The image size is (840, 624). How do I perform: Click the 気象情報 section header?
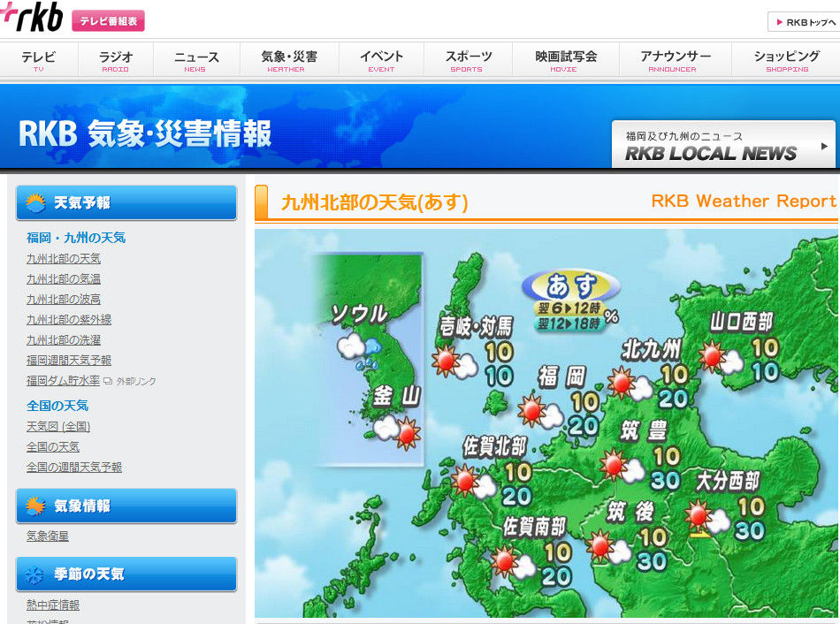(x=126, y=506)
